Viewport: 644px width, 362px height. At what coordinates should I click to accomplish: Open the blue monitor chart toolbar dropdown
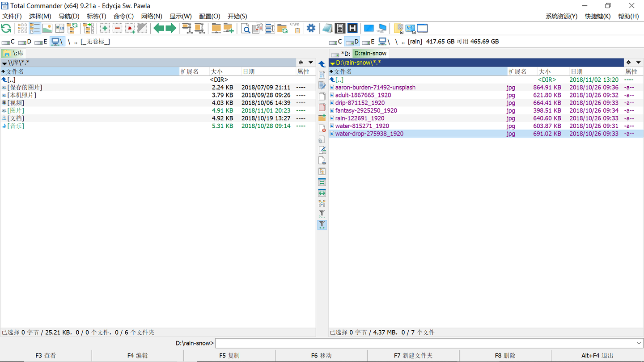[411, 29]
